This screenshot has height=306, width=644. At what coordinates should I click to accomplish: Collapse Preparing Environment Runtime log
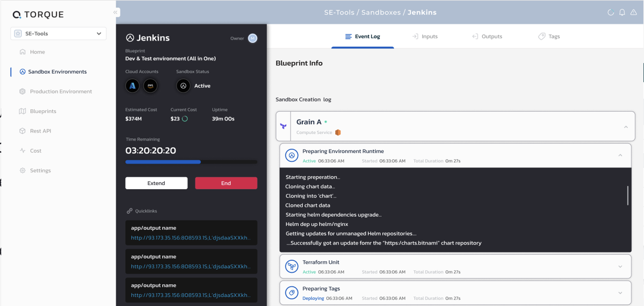click(x=620, y=155)
